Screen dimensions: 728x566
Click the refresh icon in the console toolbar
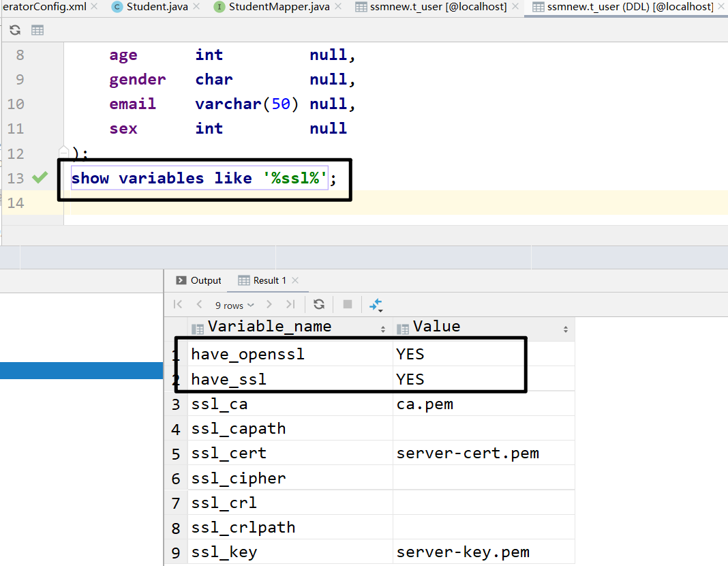click(x=14, y=30)
